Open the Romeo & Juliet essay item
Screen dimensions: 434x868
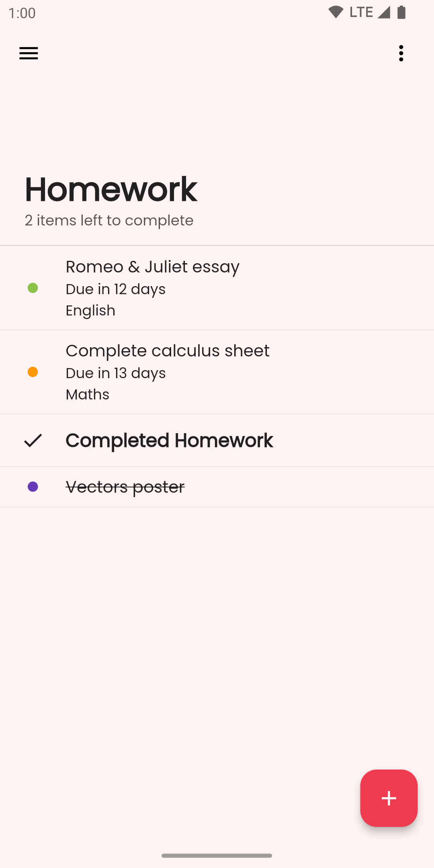(x=153, y=267)
